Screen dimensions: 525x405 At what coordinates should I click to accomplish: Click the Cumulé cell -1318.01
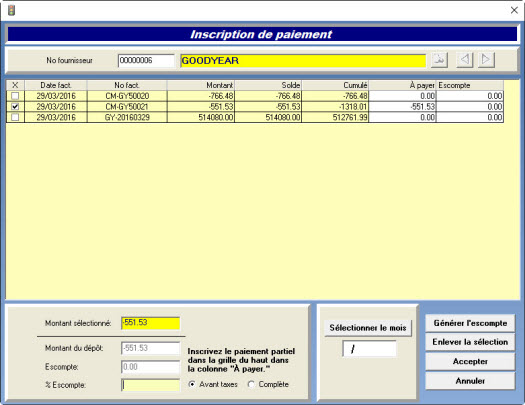coord(335,107)
